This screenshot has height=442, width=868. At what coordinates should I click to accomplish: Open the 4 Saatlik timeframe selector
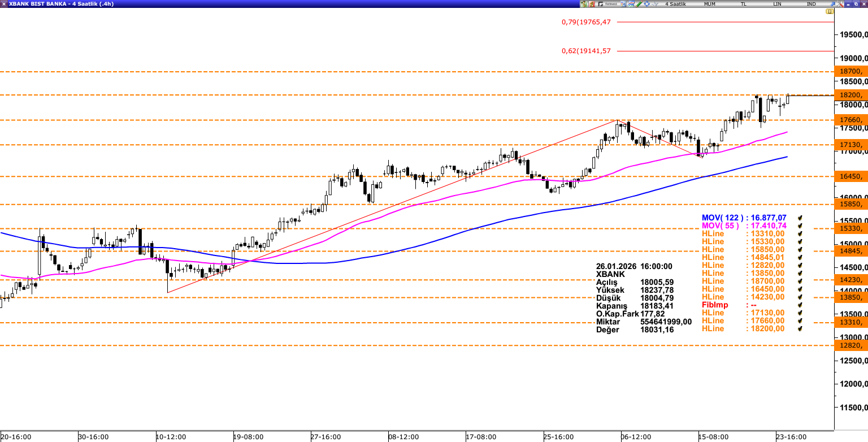(675, 4)
